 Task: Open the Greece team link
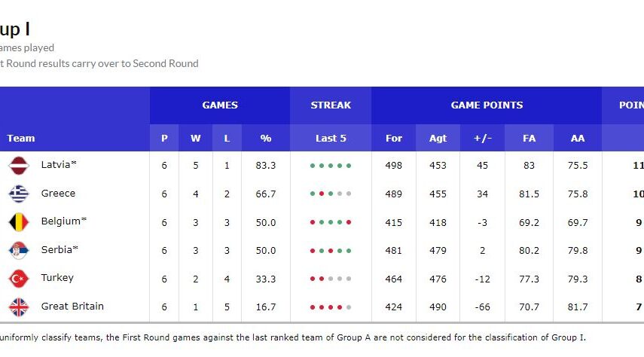58,194
